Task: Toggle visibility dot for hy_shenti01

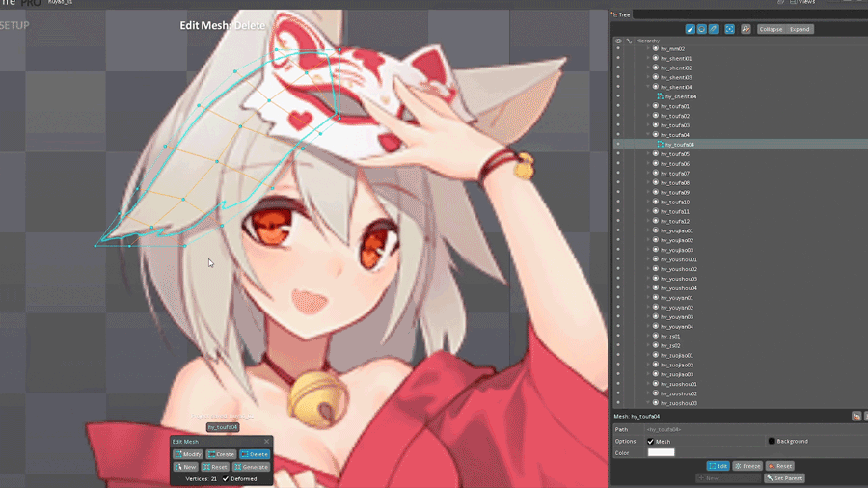Action: click(618, 58)
